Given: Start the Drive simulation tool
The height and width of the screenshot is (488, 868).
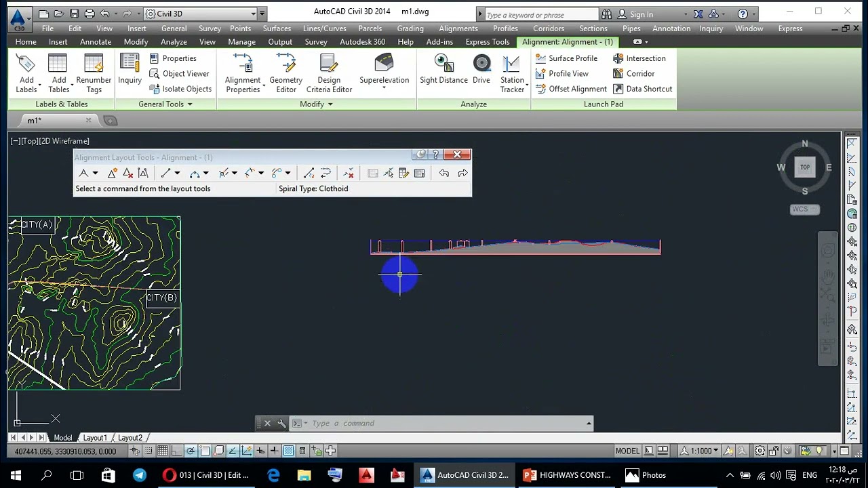Looking at the screenshot, I should [481, 70].
